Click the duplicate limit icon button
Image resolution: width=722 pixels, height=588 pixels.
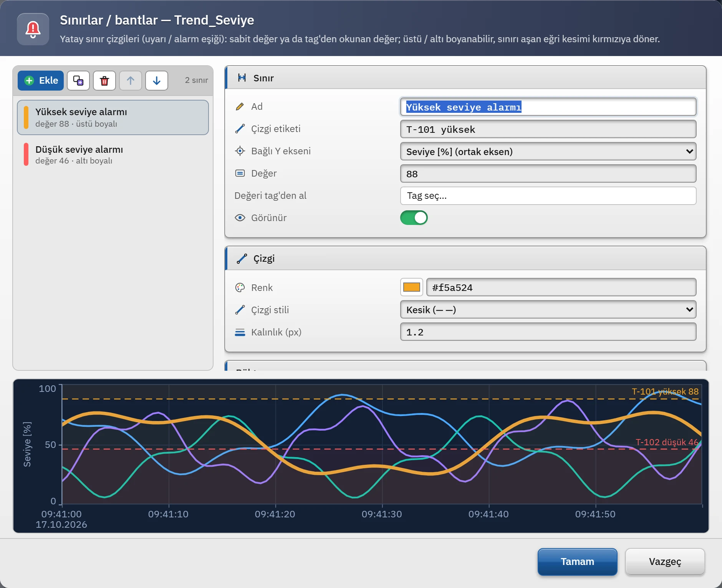pyautogui.click(x=78, y=81)
